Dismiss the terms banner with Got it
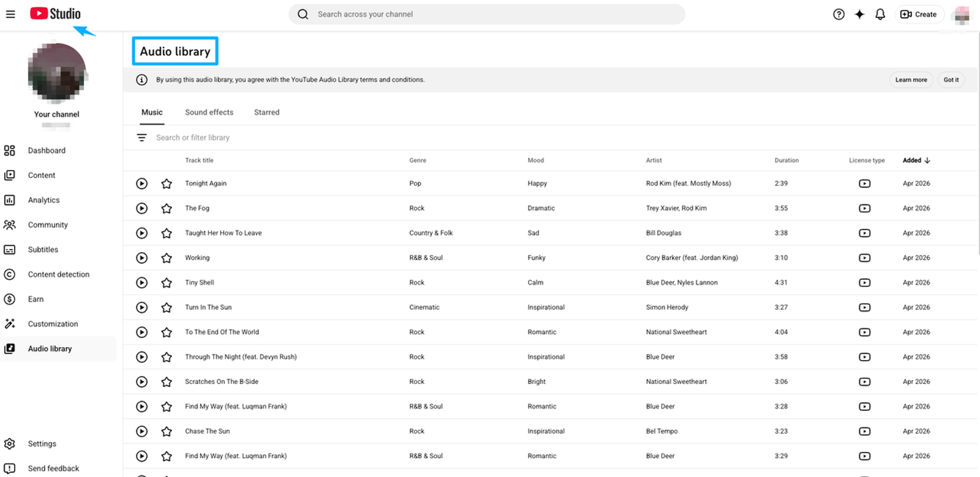980x477 pixels. click(x=951, y=80)
